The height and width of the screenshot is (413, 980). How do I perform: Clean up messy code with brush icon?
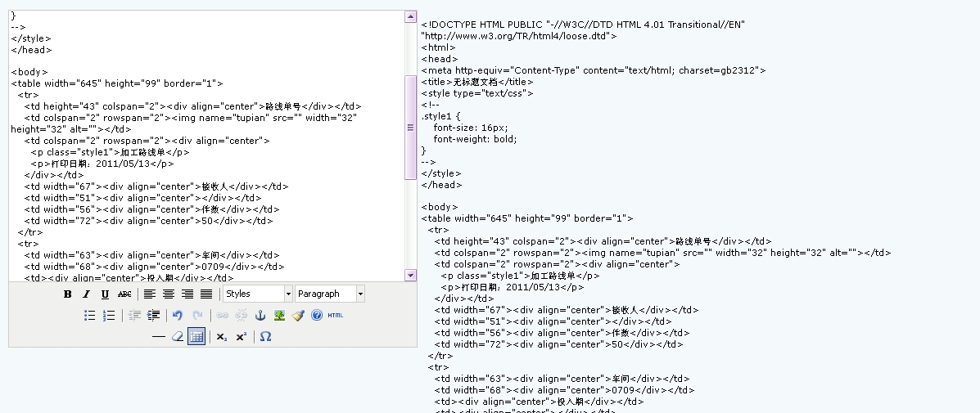(x=298, y=316)
